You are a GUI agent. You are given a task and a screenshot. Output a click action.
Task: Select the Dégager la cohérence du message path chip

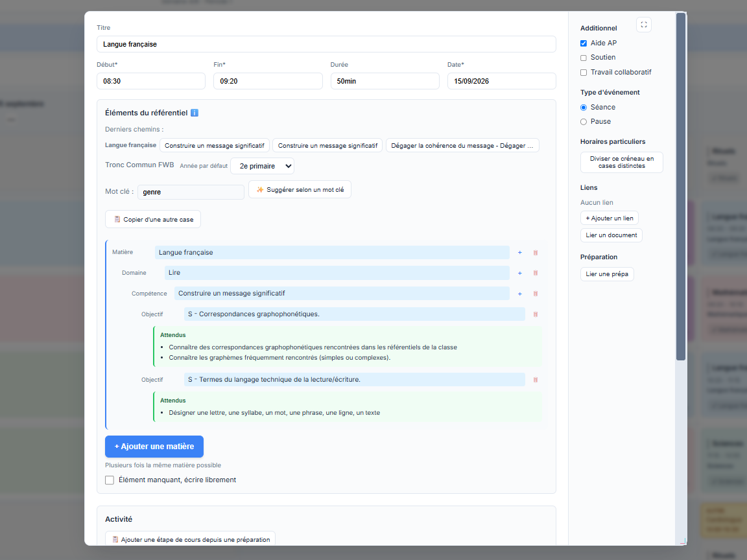(462, 146)
